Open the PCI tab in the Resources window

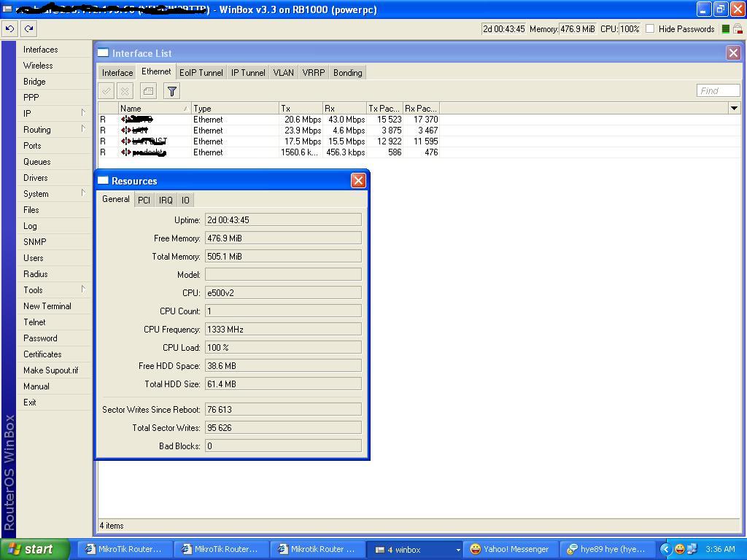pos(144,199)
